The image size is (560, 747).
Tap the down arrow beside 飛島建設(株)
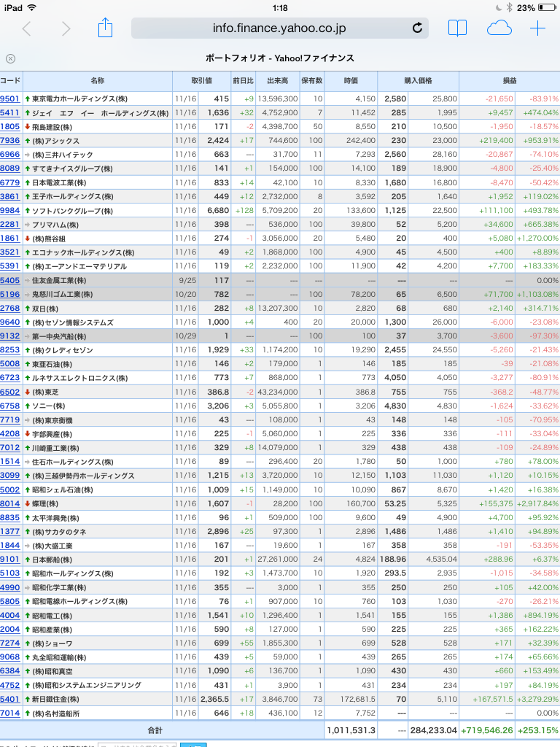pos(28,127)
